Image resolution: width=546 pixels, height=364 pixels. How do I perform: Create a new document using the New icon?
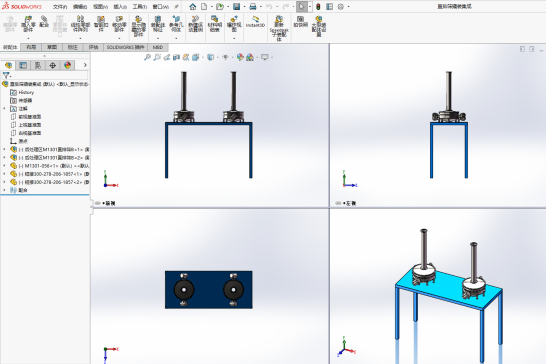click(x=204, y=6)
